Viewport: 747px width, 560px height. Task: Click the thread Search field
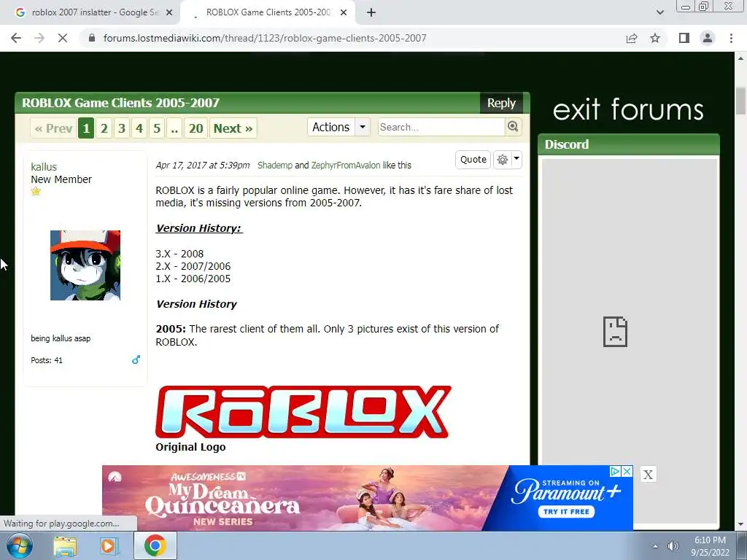[x=441, y=127]
